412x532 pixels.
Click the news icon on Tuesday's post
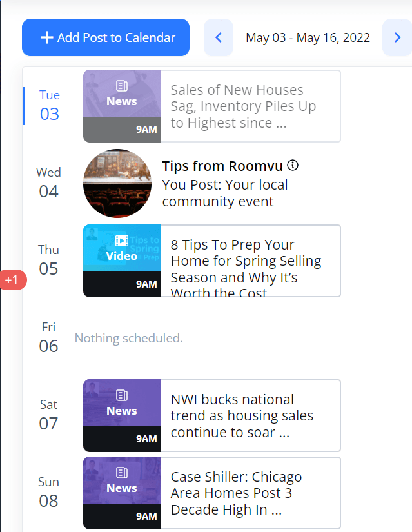point(122,86)
